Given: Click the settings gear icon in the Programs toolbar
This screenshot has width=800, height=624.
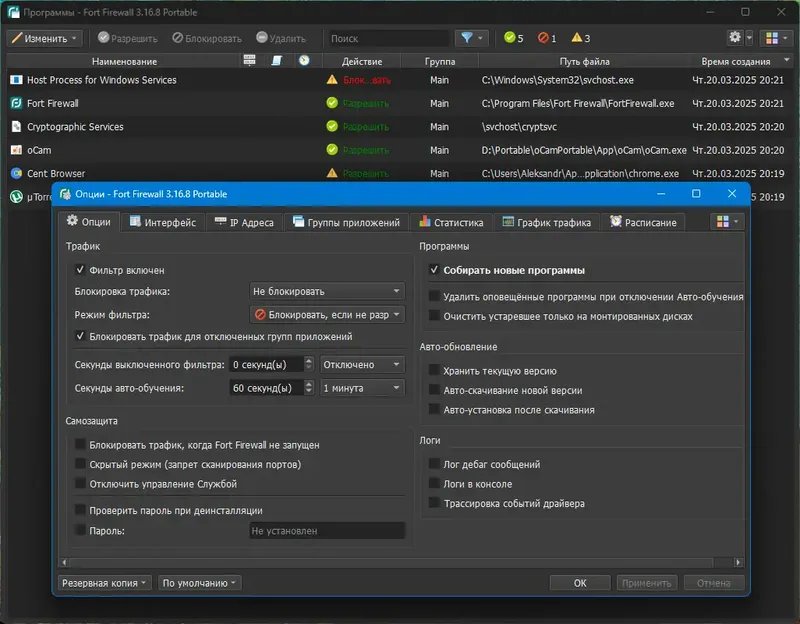Looking at the screenshot, I should [x=736, y=38].
